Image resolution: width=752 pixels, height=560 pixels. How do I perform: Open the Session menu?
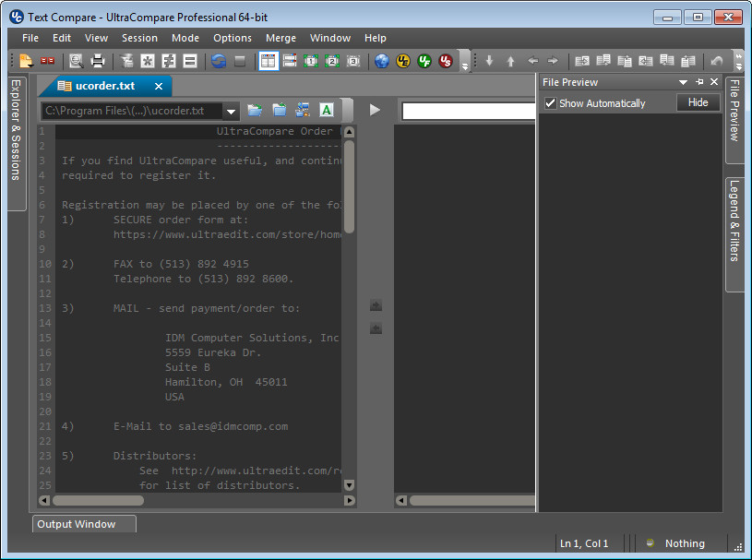(139, 38)
